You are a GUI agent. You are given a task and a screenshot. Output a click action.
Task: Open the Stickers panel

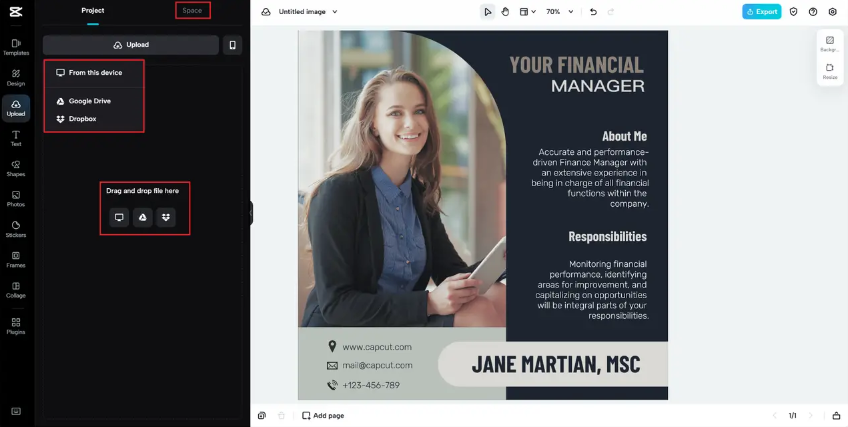tap(16, 229)
